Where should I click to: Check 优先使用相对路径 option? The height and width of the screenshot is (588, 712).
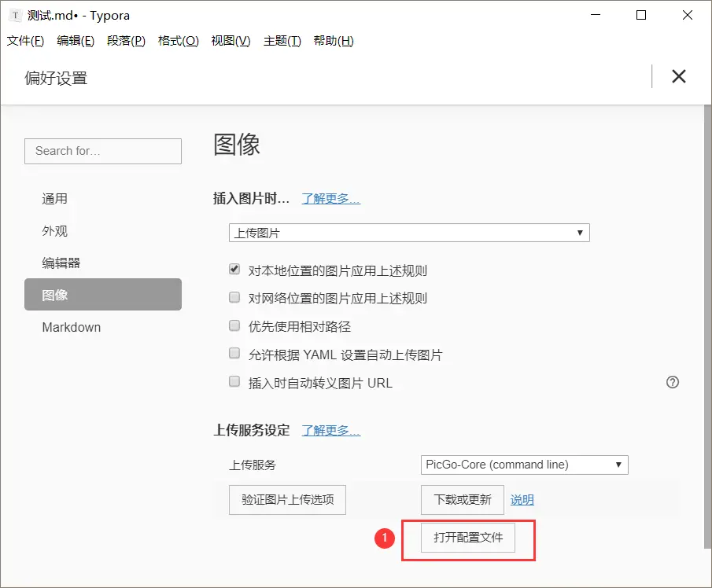[x=234, y=325]
